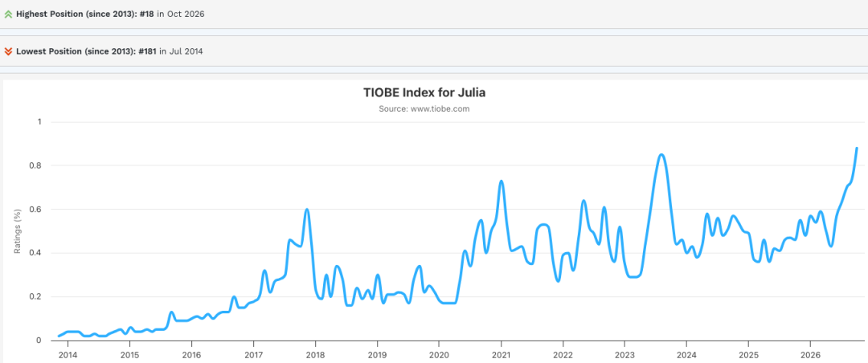Click the 2023 x-axis label
The image size is (868, 363).
(x=625, y=354)
